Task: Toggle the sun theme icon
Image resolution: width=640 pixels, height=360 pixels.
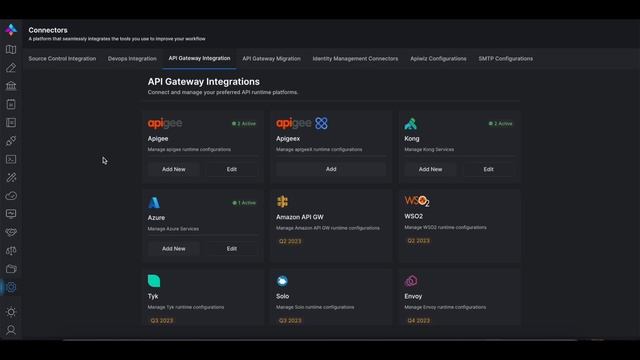Action: click(x=11, y=312)
